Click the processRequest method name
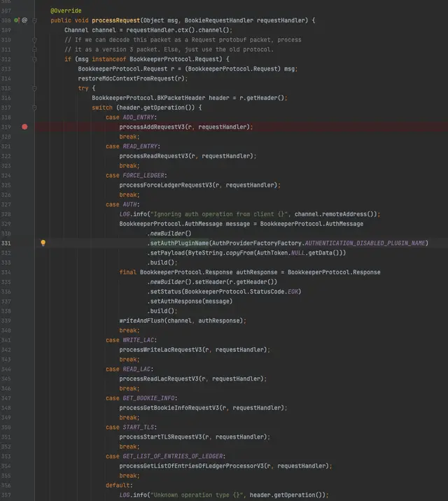448x501 pixels. point(116,20)
